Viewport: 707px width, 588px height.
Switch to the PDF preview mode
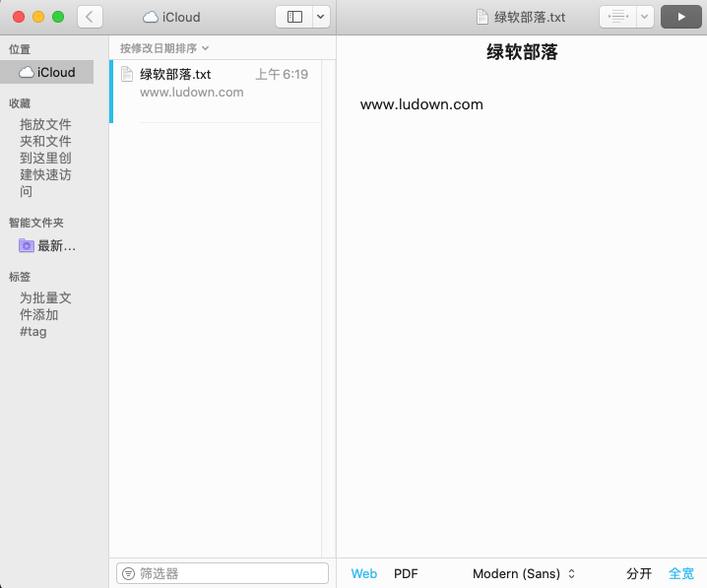tap(406, 573)
